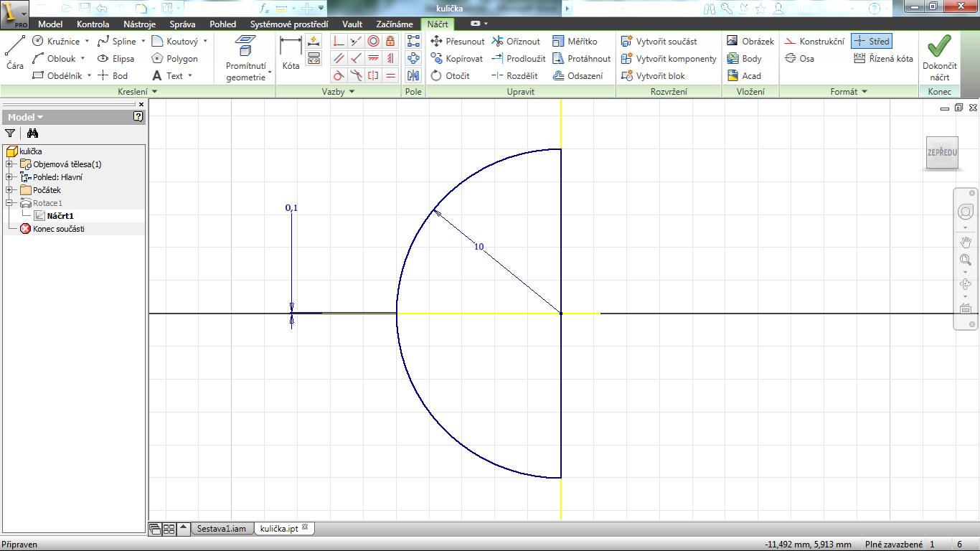
Task: Expand the Počátek tree node
Action: click(9, 190)
